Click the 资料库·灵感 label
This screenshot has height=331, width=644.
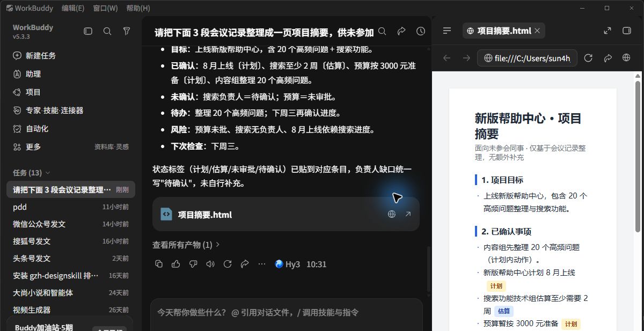click(x=112, y=146)
